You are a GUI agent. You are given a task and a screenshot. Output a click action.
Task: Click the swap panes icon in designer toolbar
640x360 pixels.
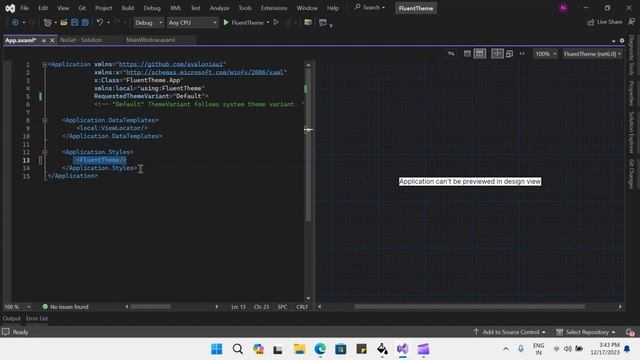click(451, 53)
